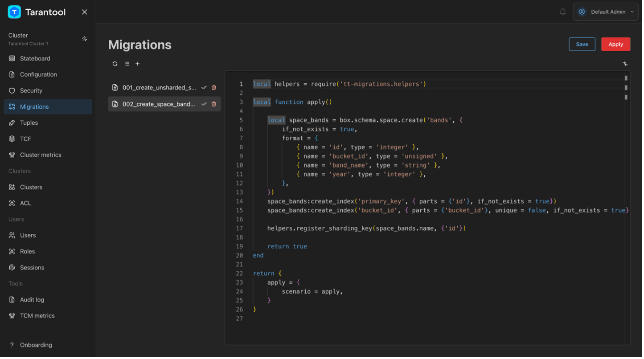Open the Onboarding help link
This screenshot has height=359, width=644.
coord(48,346)
